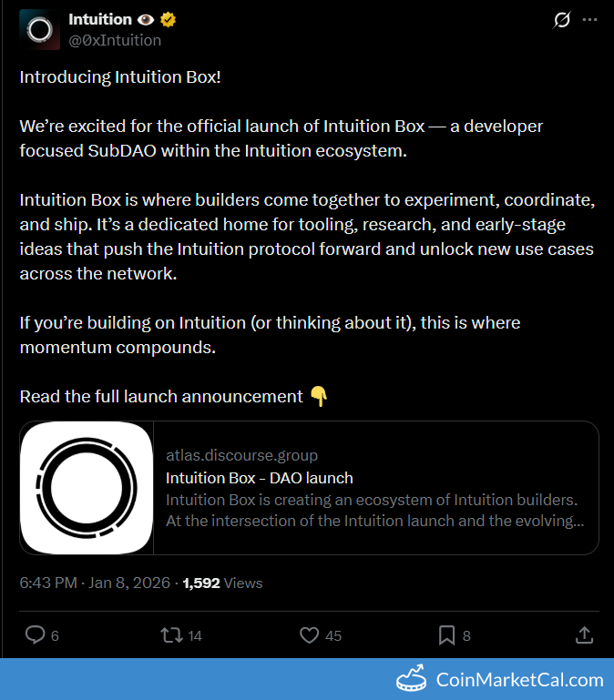This screenshot has height=700, width=614.
Task: Open 'Intuition Box - DAO launch' card title
Action: tap(260, 478)
